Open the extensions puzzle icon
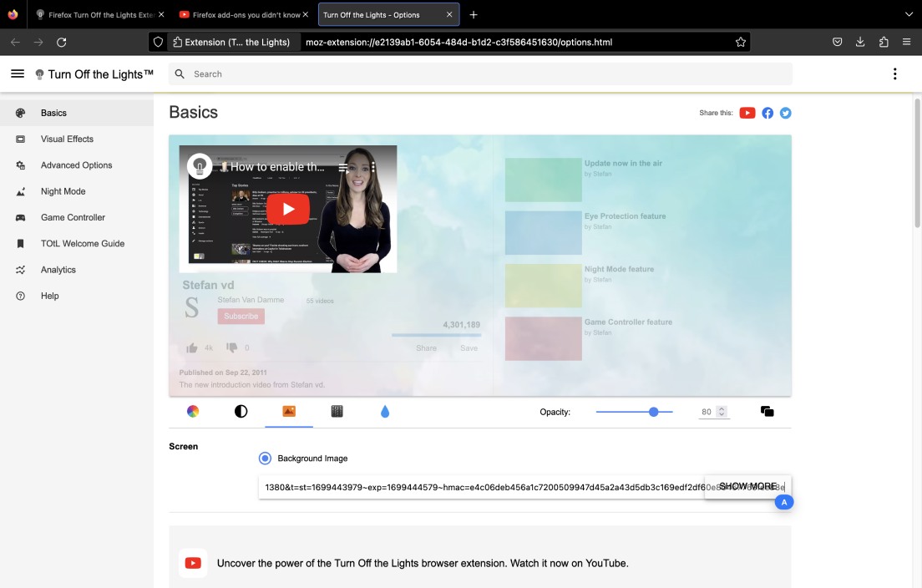The height and width of the screenshot is (588, 922). (x=884, y=43)
